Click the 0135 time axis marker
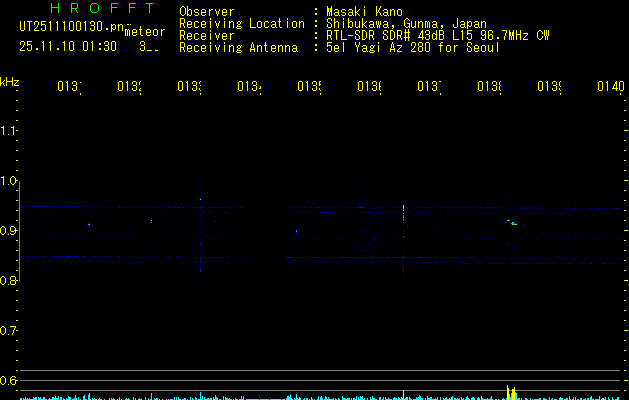 309,86
